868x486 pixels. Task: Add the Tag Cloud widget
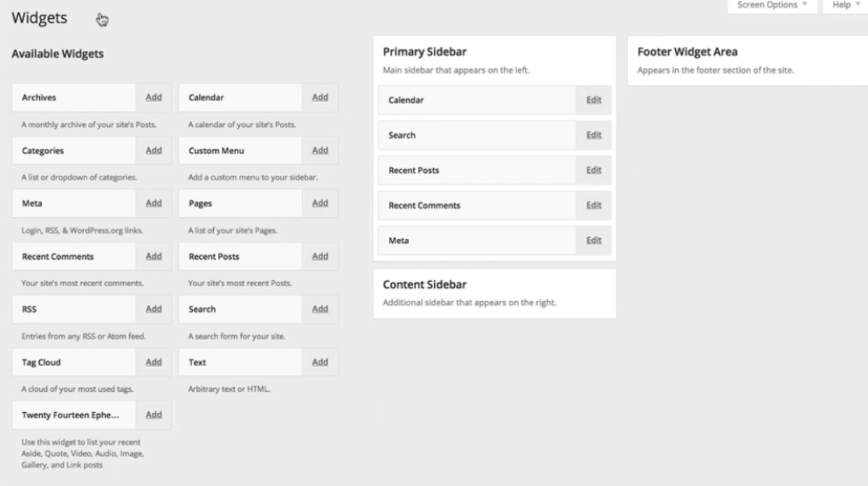(153, 362)
